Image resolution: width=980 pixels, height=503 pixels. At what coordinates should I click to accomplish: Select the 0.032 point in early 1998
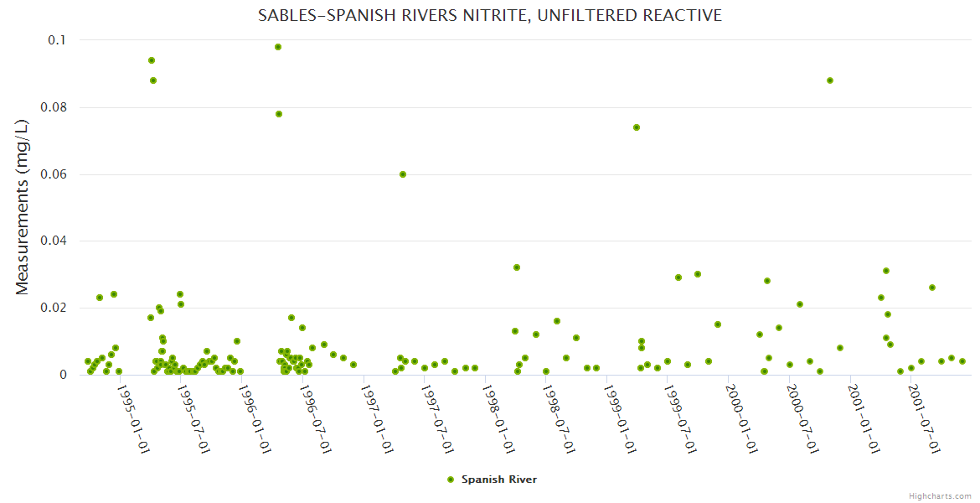click(517, 267)
